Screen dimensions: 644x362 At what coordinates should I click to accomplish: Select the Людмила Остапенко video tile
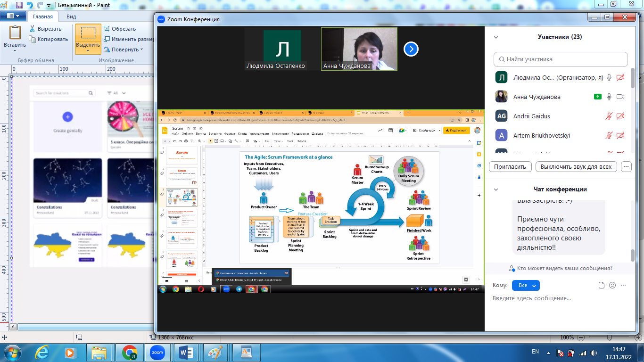tap(282, 49)
